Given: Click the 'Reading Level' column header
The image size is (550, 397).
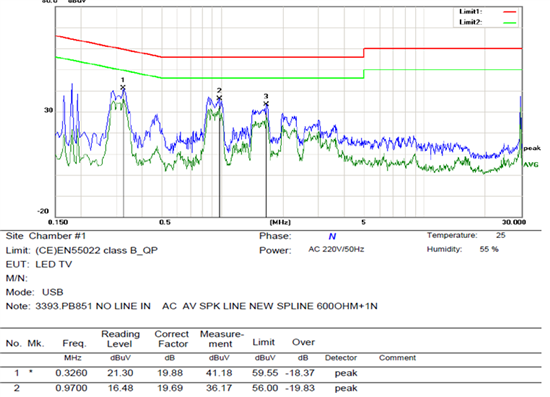Looking at the screenshot, I should [120, 339].
